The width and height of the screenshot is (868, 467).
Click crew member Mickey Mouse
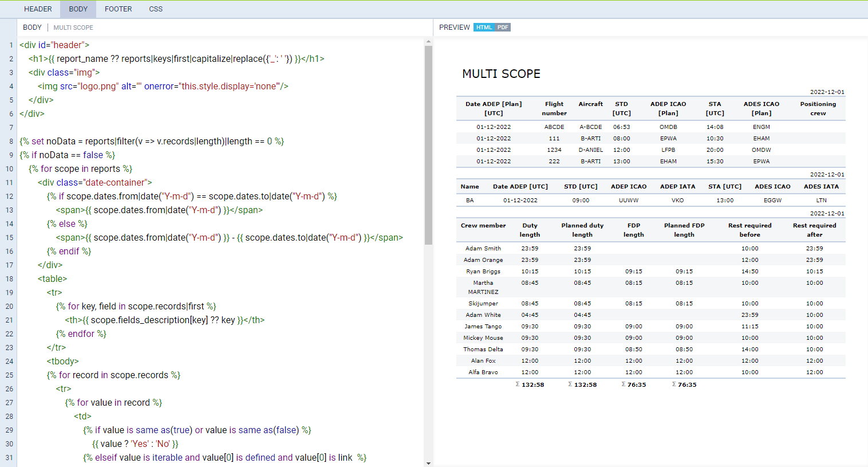coord(483,338)
